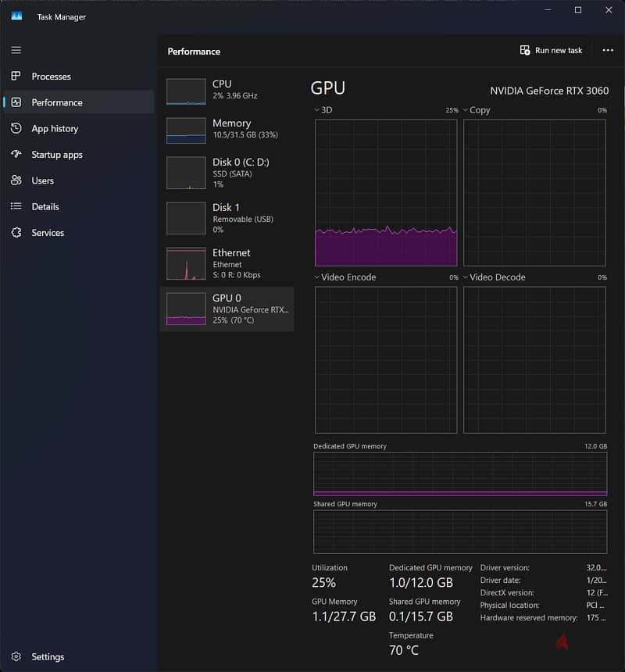Click the 3D usage graph area

pos(385,192)
